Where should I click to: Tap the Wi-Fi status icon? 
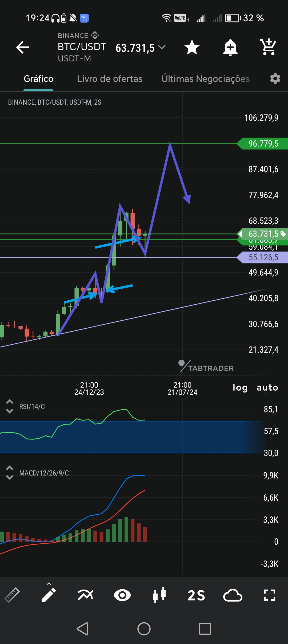tap(167, 18)
